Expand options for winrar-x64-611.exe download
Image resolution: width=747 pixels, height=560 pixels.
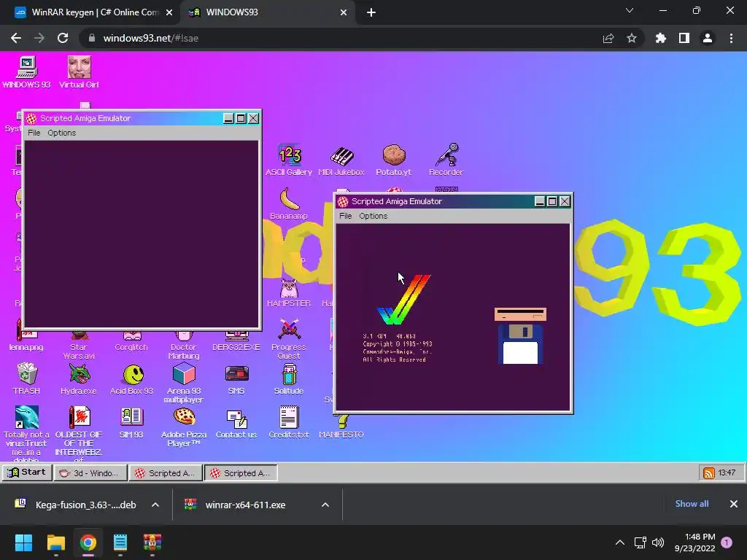click(x=325, y=505)
